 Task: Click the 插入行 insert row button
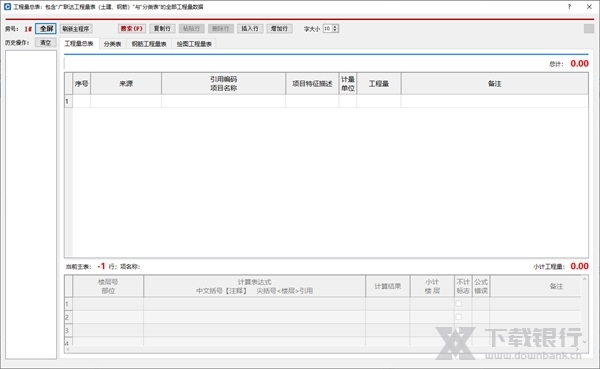click(250, 29)
